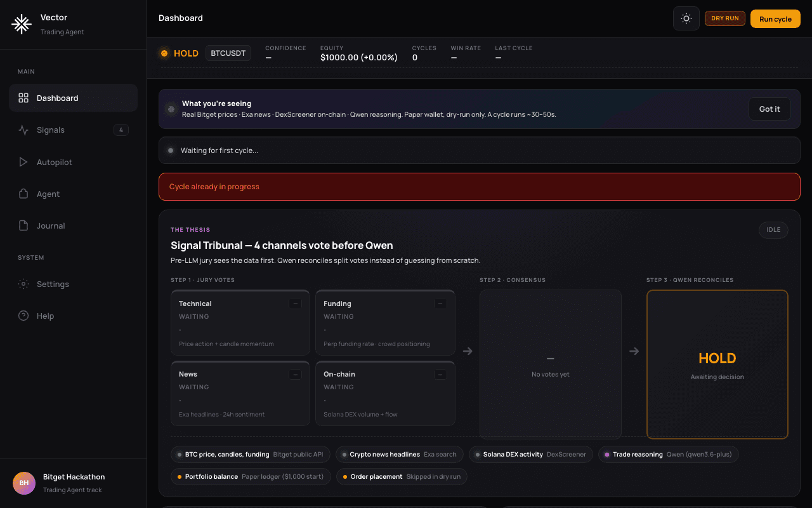Click the Trading Agent subtitle under Vector

(x=62, y=32)
